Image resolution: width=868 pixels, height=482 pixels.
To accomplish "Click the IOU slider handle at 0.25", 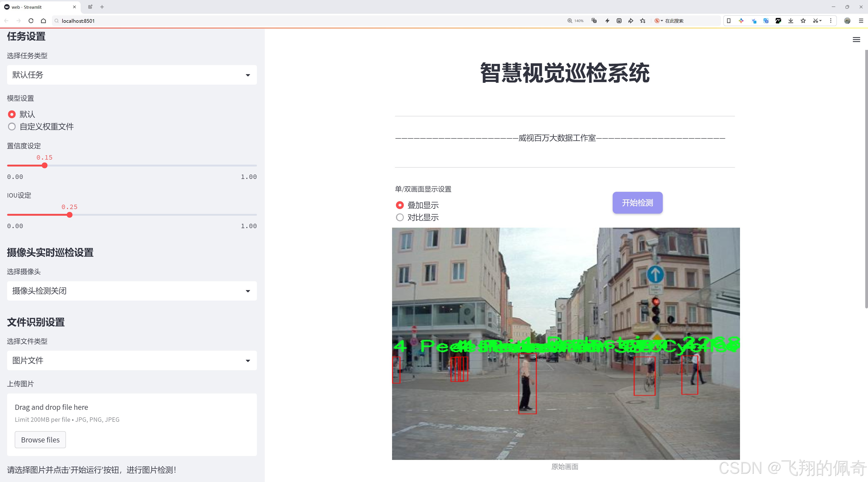I will 69,215.
